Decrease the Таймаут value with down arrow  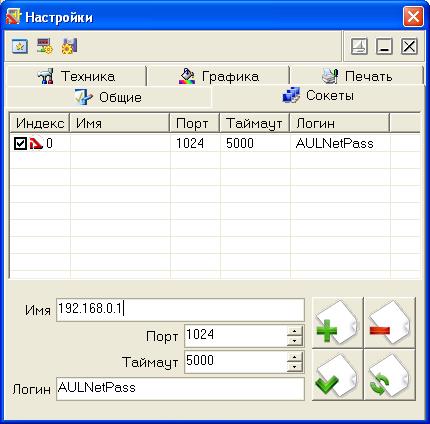coord(294,367)
